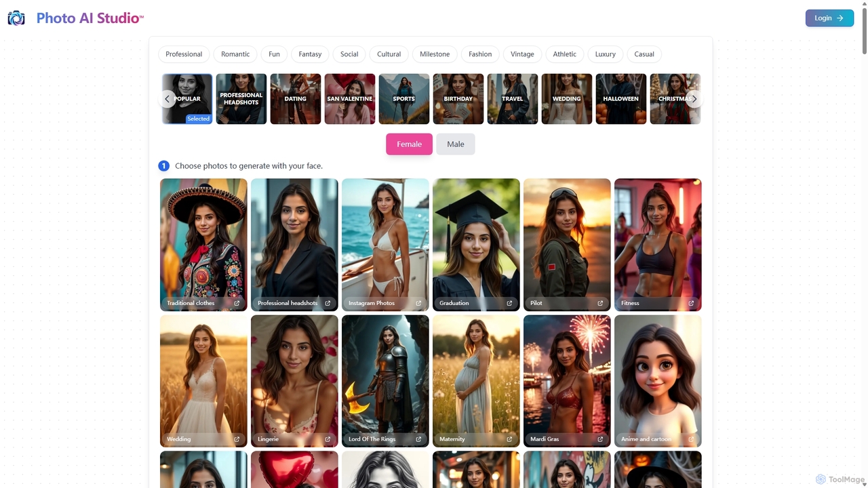Select the Popular category tile

(187, 99)
